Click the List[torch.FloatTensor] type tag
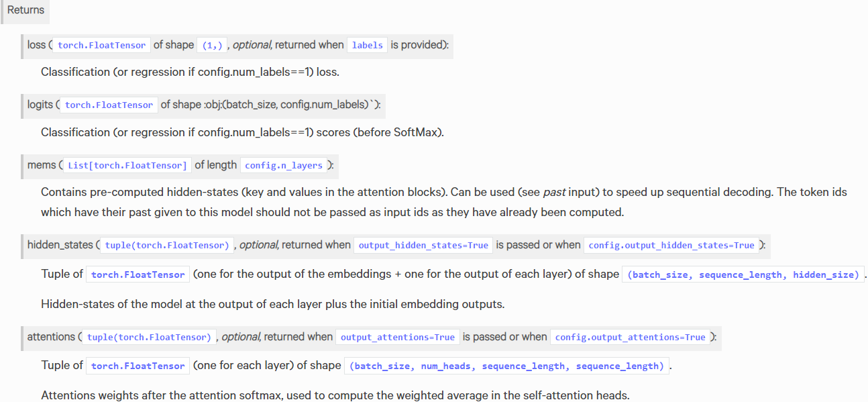 (127, 165)
